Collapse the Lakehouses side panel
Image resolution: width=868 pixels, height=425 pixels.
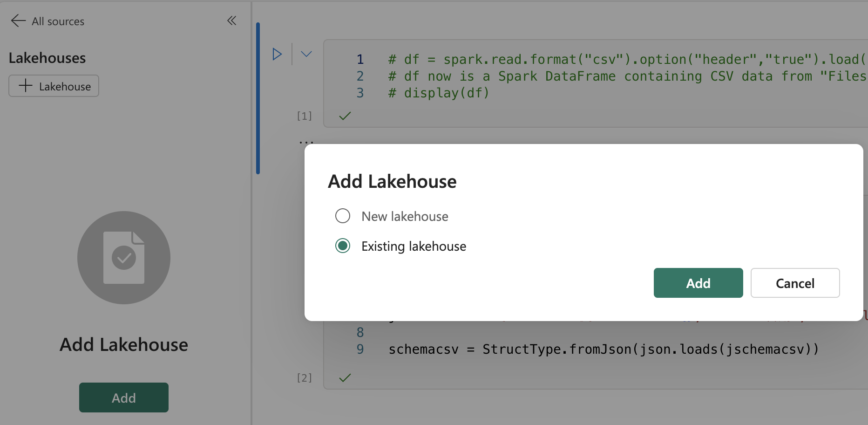231,21
